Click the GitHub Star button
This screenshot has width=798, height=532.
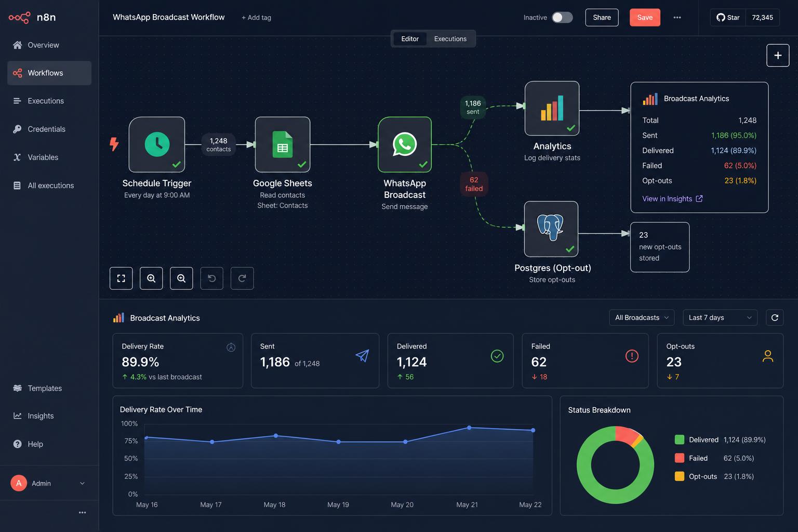coord(728,17)
